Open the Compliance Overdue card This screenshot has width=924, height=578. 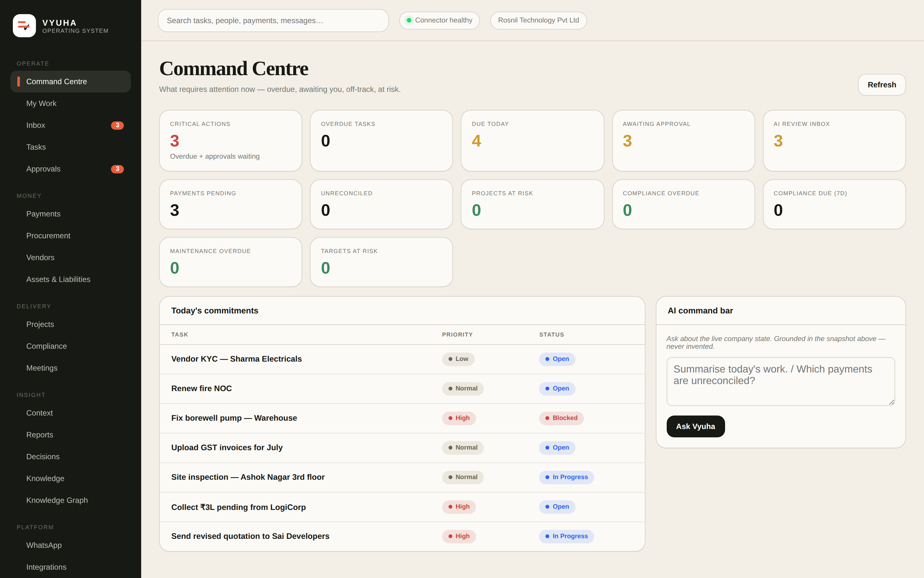point(683,204)
